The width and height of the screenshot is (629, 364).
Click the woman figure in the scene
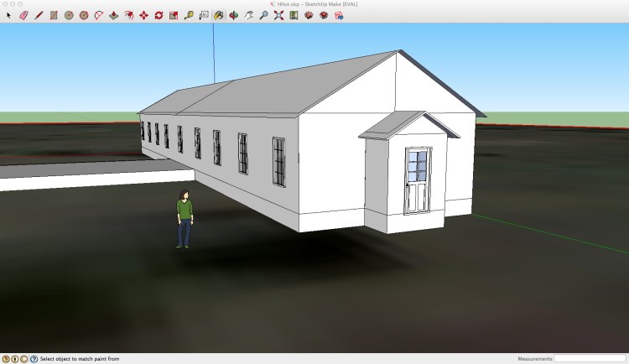[185, 219]
